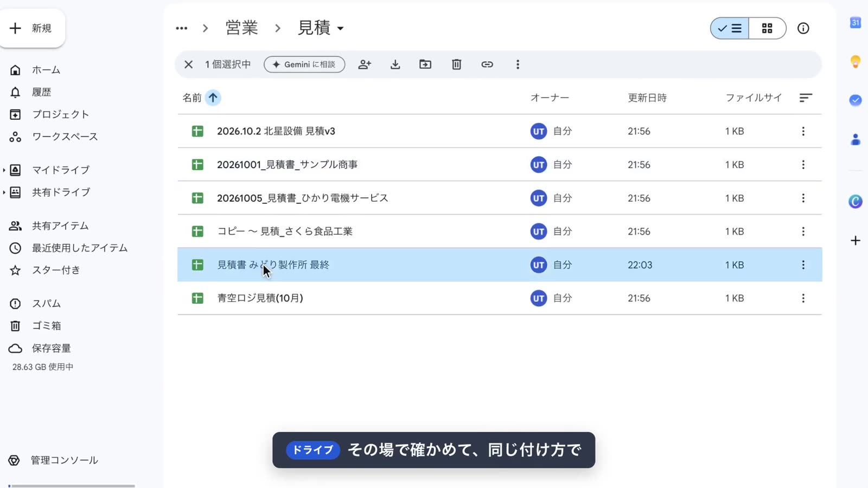Screen dimensions: 868x488
Task: Reverse sort direction arrow next to 名前
Action: tap(213, 98)
